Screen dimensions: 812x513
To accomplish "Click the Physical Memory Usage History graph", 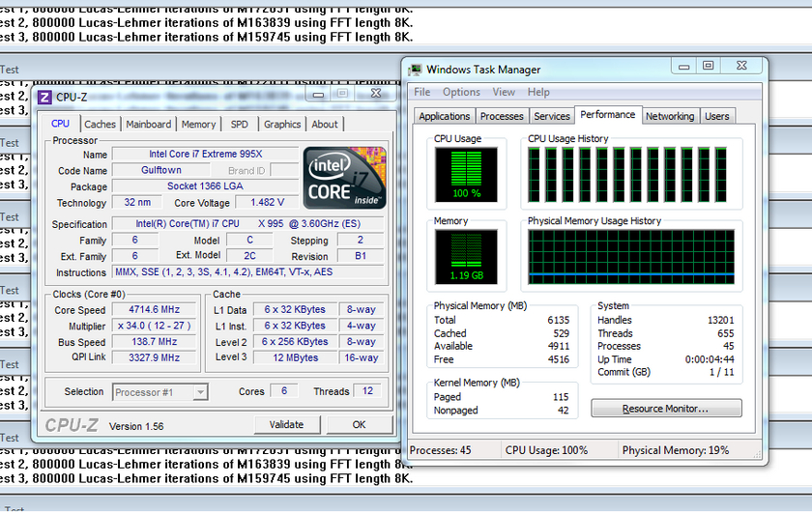I will [x=630, y=258].
